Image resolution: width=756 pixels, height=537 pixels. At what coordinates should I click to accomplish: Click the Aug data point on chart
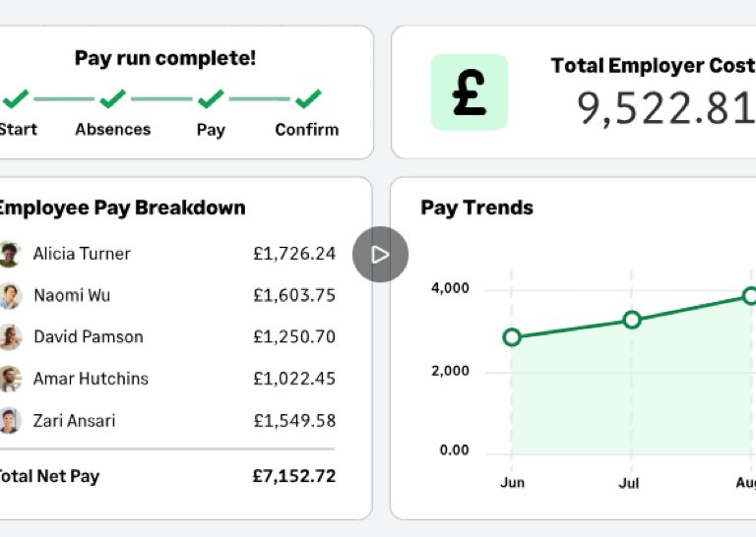(x=749, y=295)
